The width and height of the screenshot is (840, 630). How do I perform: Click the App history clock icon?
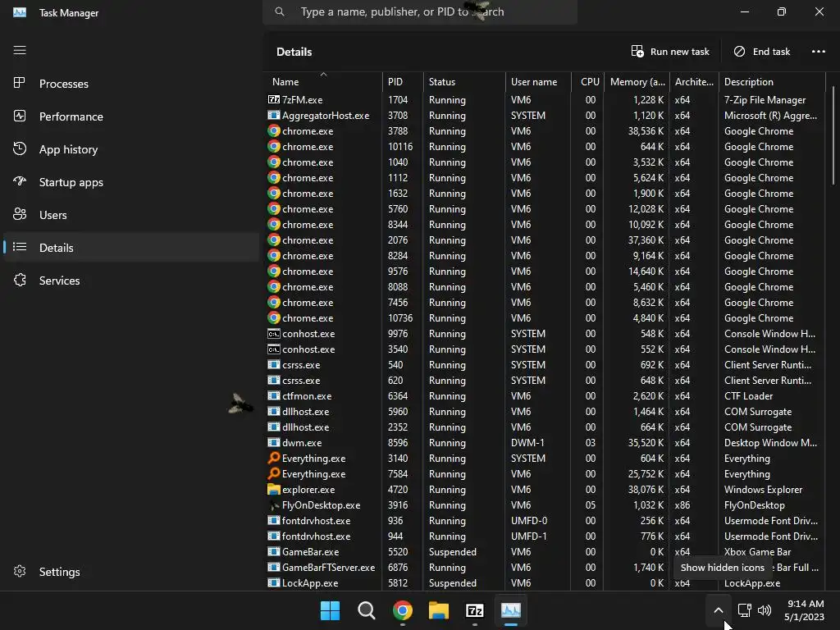(x=20, y=149)
